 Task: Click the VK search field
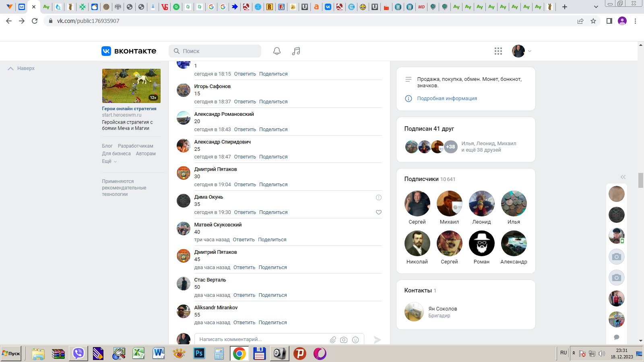(215, 51)
